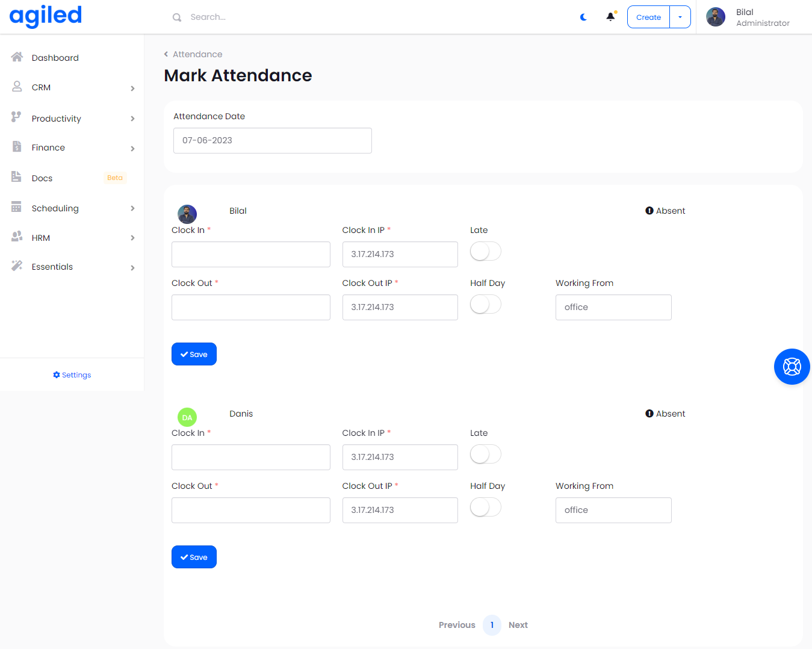Click the Attendance Date field

[272, 140]
